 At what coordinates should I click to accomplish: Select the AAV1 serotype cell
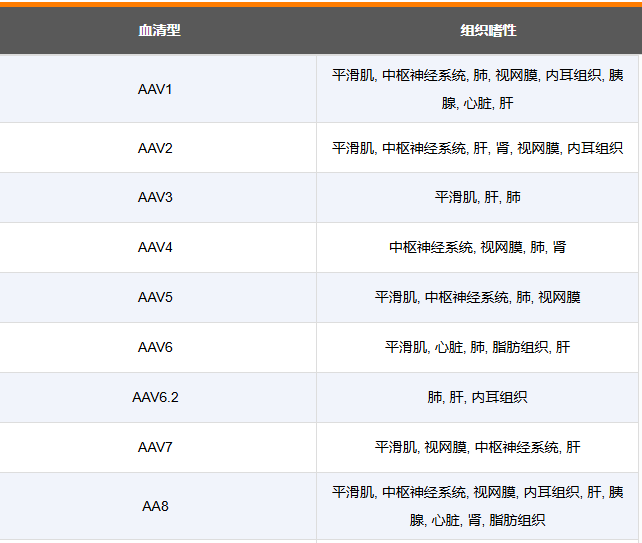click(158, 89)
